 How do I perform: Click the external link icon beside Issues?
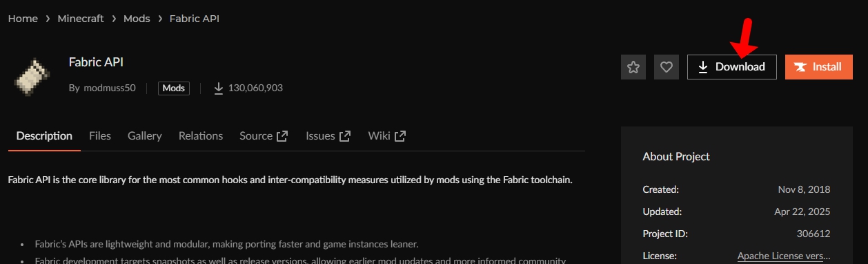pos(345,136)
